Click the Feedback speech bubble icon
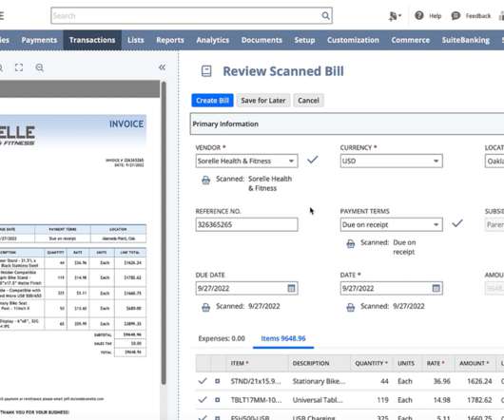The image size is (504, 420). coord(456,16)
